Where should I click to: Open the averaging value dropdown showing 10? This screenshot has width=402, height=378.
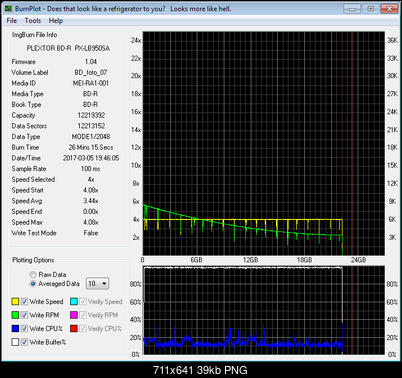click(x=97, y=284)
